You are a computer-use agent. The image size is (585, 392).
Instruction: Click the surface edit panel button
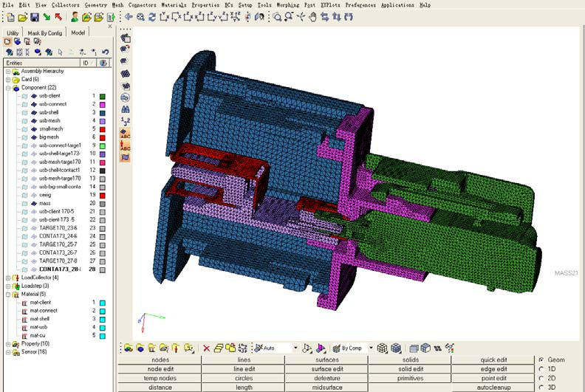(326, 369)
